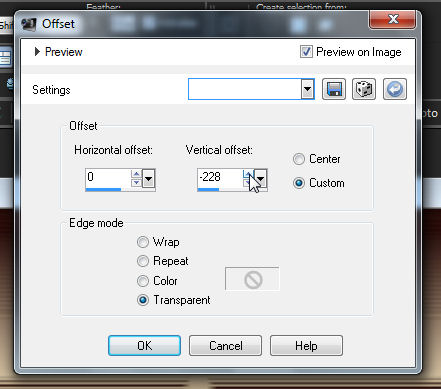Open the Horizontal offset slider dropdown

149,179
